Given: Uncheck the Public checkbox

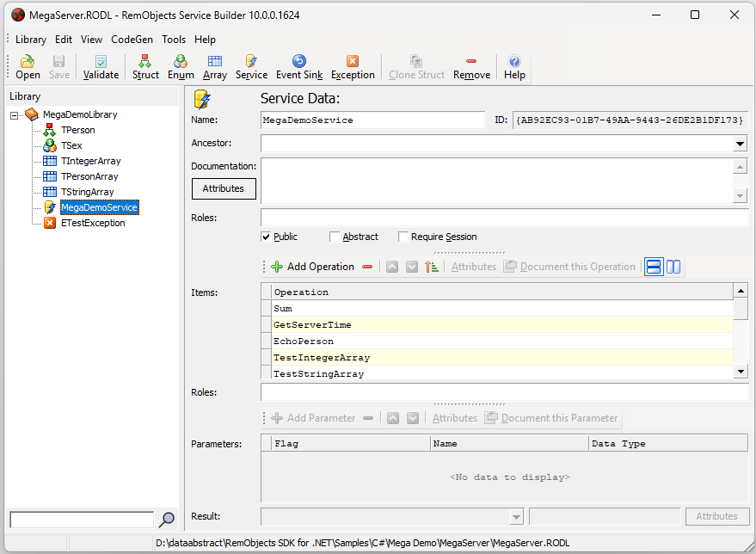Looking at the screenshot, I should point(266,237).
